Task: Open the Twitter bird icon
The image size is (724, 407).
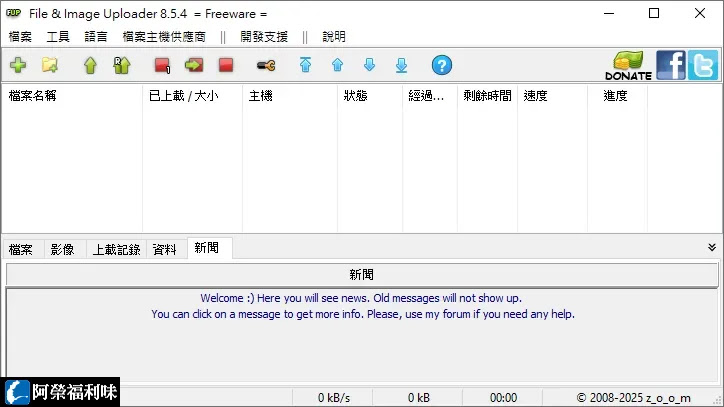Action: coord(703,65)
